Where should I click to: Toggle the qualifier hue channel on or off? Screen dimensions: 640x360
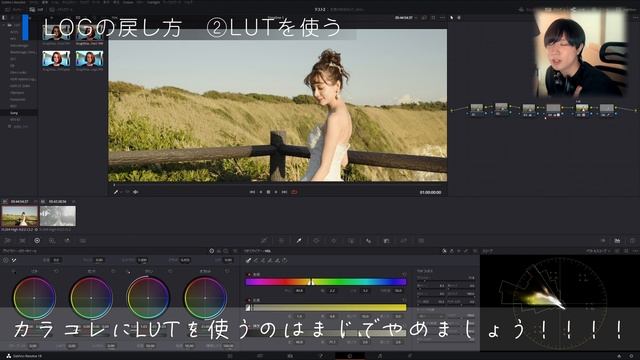(249, 274)
